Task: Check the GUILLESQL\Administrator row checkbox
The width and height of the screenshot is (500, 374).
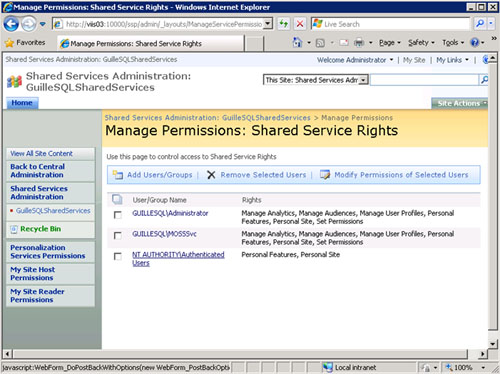Action: click(118, 215)
